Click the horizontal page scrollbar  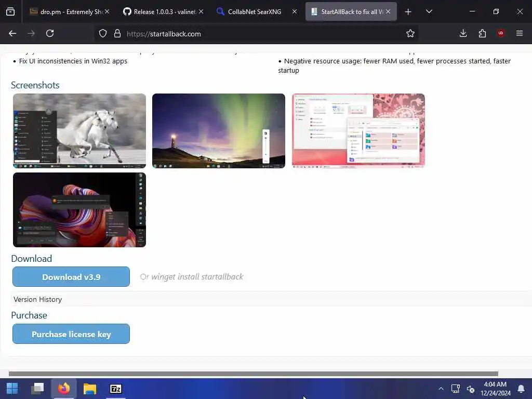coord(253,374)
